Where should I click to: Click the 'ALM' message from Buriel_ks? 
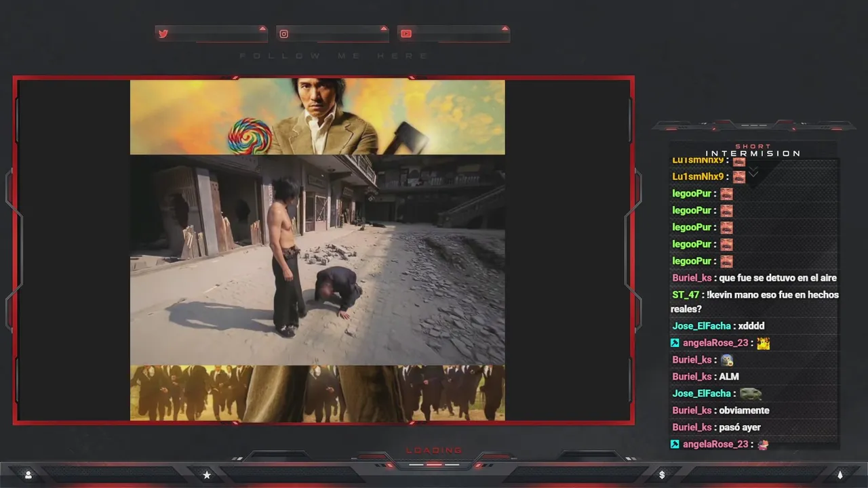pos(729,377)
